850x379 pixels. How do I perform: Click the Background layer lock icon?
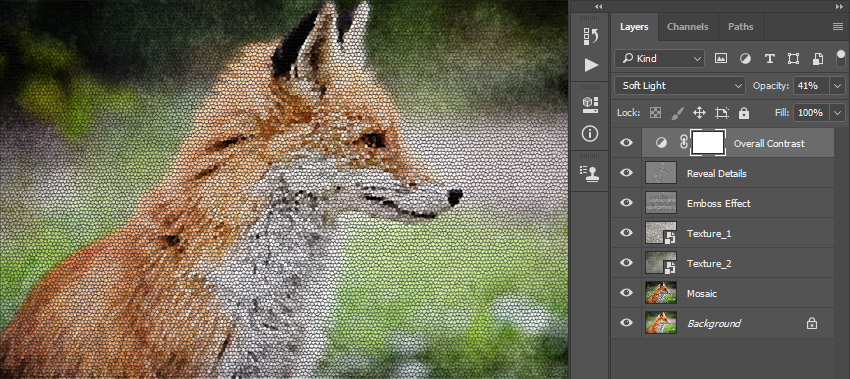(812, 324)
